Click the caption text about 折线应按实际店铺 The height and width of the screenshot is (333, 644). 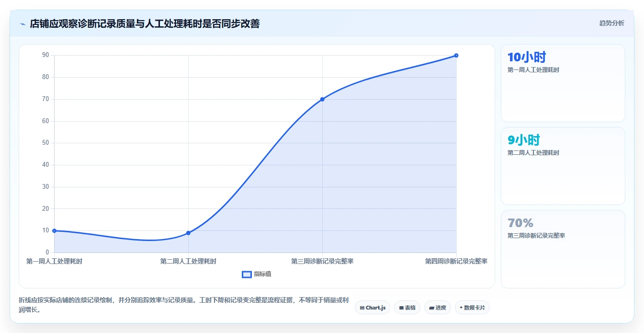[x=184, y=305]
